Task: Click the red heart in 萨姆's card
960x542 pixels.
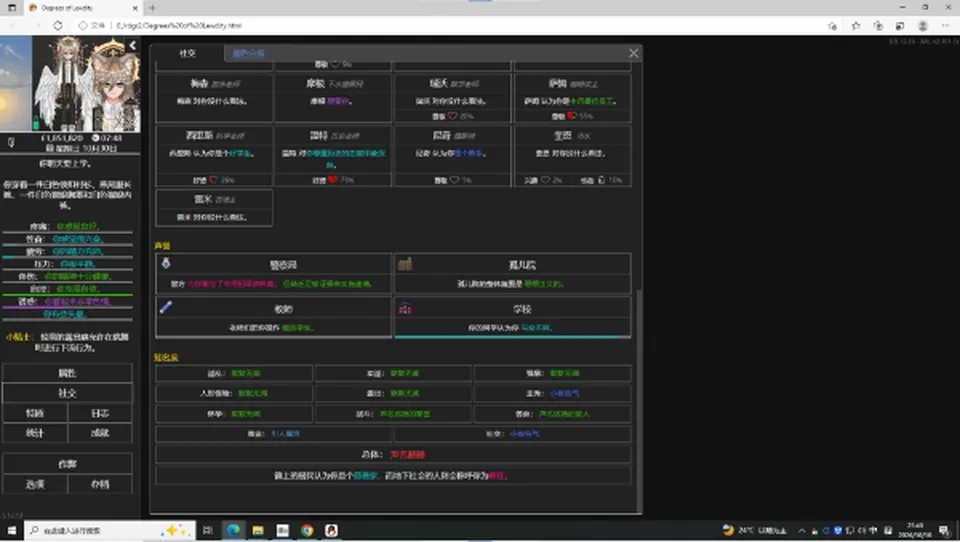Action: [571, 116]
